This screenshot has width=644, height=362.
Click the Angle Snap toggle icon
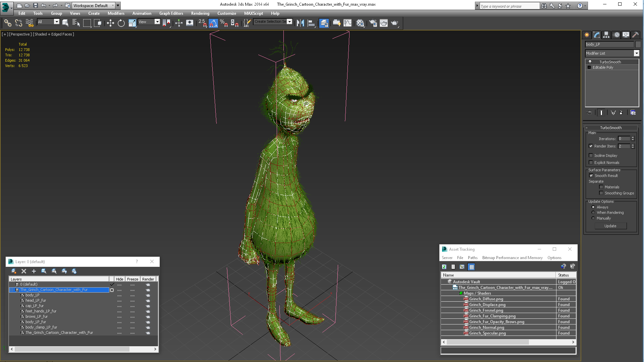(213, 23)
